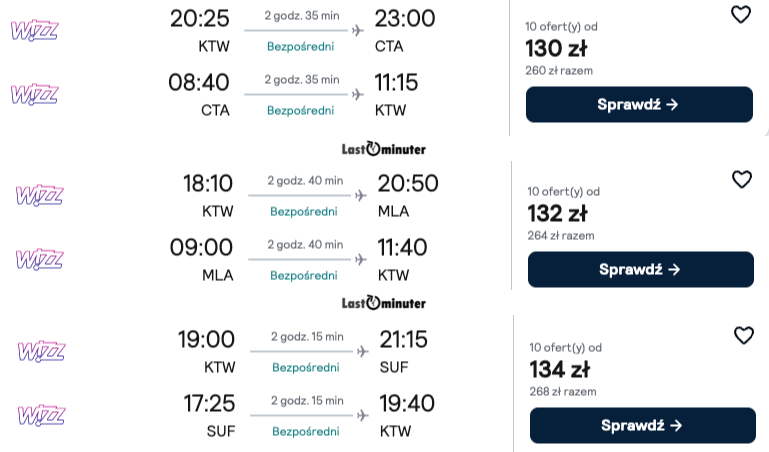Click Wizz logo on KTW to SUF flight

click(x=41, y=351)
